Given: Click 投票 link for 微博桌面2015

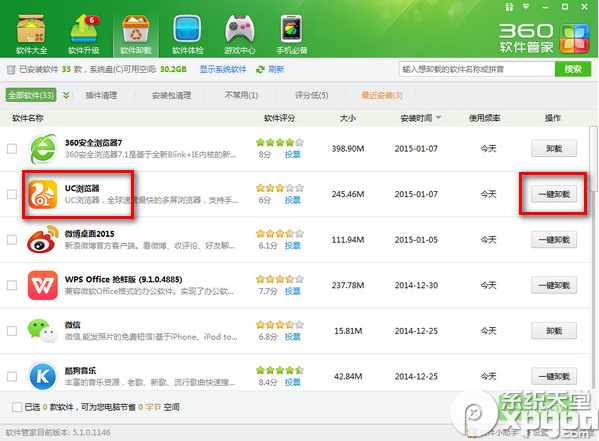Looking at the screenshot, I should [x=293, y=246].
